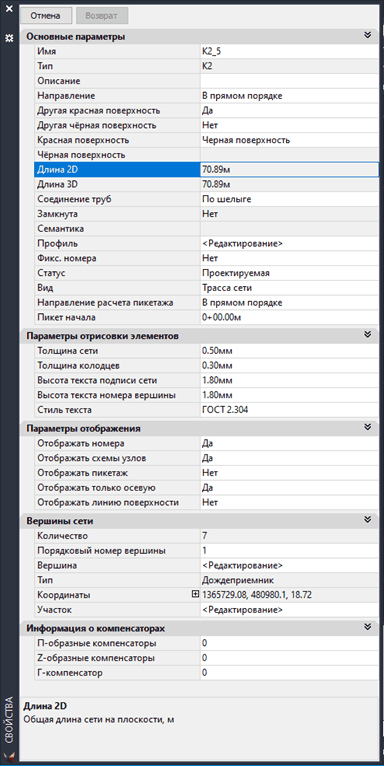384x766 pixels.
Task: Click the Отмена button
Action: (x=45, y=16)
